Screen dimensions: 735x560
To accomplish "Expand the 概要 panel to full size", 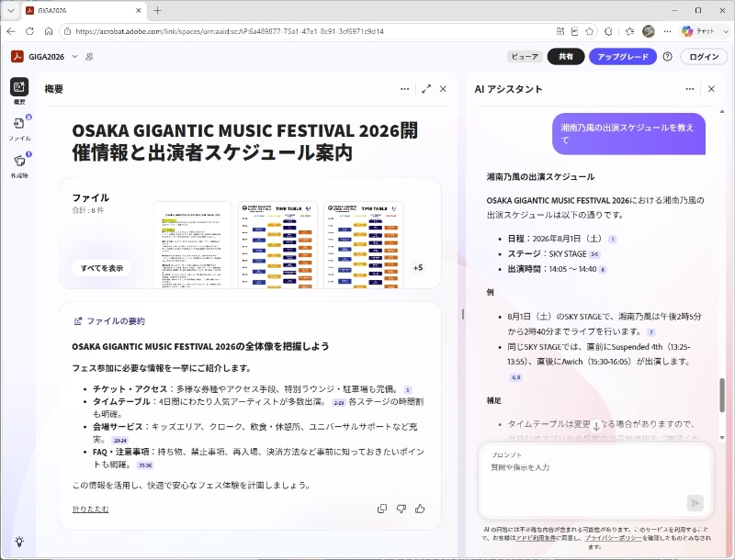I will [426, 89].
